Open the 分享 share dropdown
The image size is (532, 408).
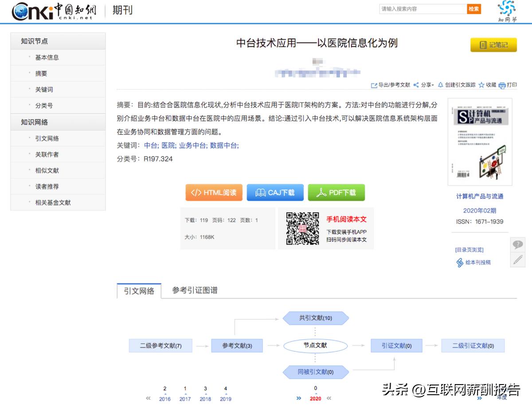coord(427,85)
